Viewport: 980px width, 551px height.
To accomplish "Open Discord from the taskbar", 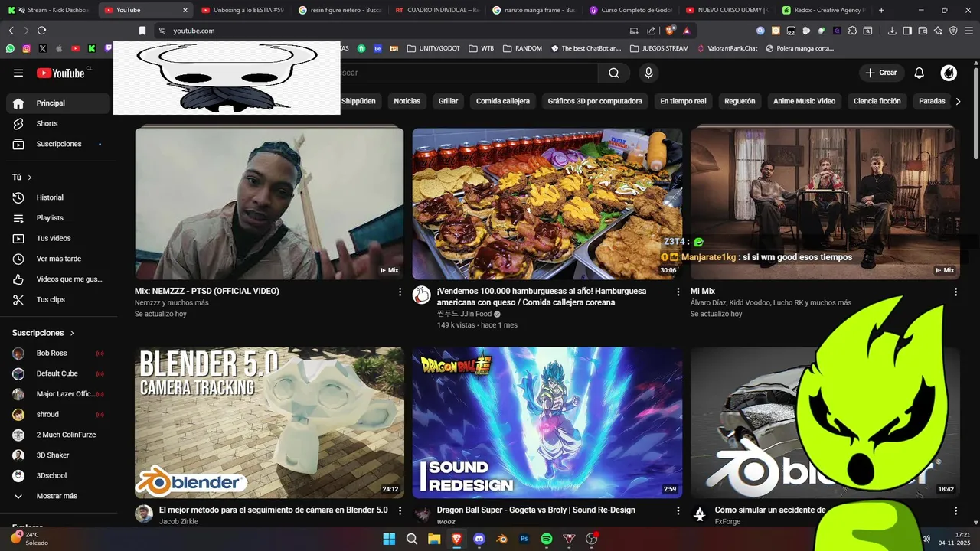I will pos(479,539).
